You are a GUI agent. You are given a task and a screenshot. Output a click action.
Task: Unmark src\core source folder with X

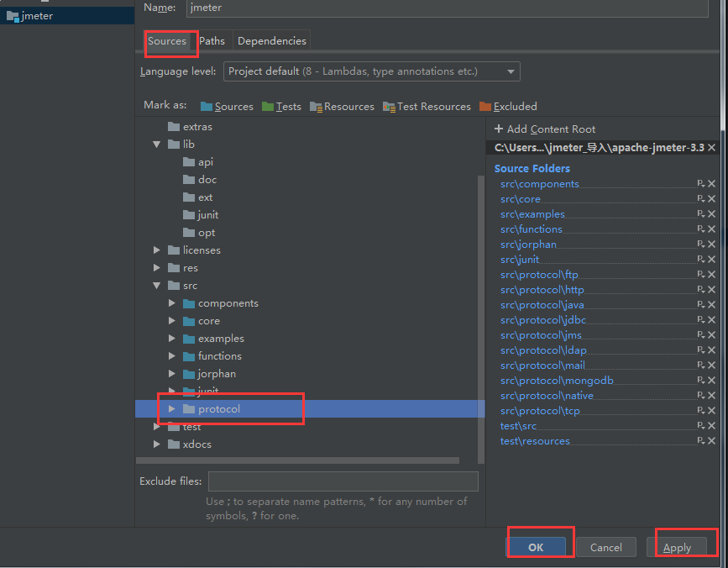click(x=711, y=199)
